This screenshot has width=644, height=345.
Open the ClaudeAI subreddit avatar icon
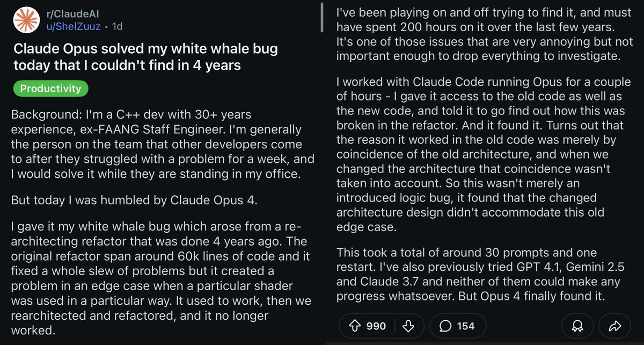click(x=26, y=20)
